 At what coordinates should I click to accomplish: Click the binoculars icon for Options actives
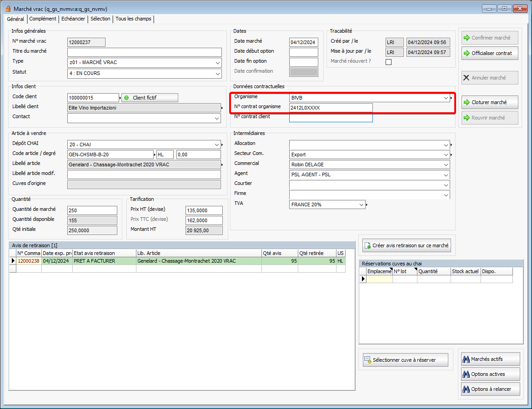(x=466, y=374)
